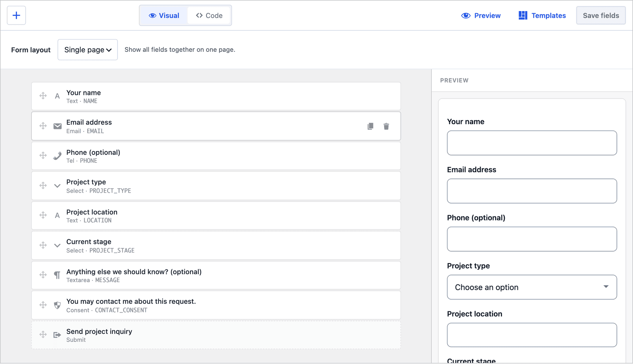Click the Project location preview input
The height and width of the screenshot is (364, 633).
coord(532,335)
